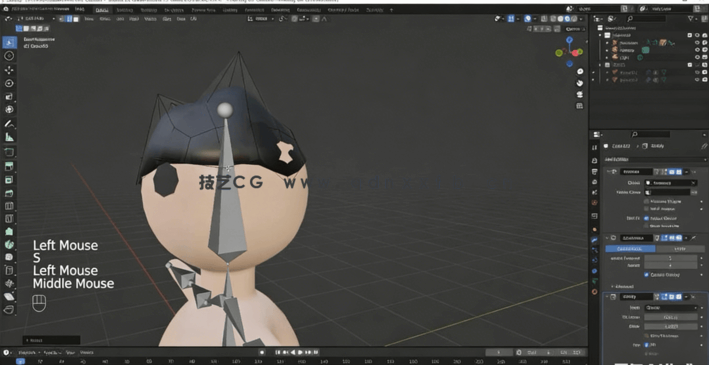Select the Scale tool
Screen dimensions: 709x365
tap(9, 97)
